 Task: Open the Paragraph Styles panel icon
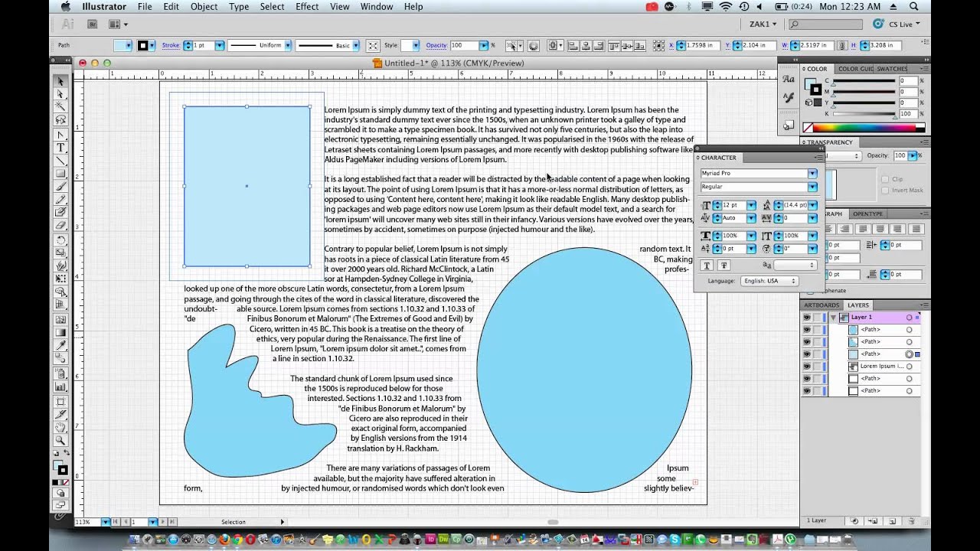789,98
